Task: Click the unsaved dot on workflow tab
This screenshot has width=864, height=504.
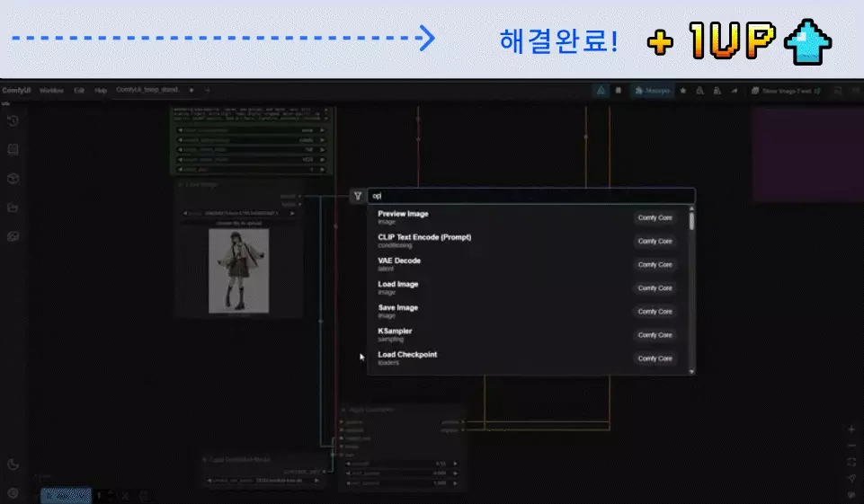Action: 192,90
